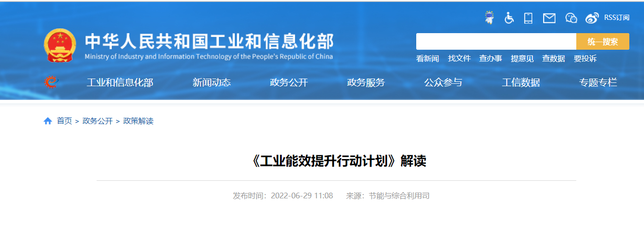Viewport: 644px width, 231px height.
Task: Open the 找文件 quick link
Action: tap(459, 59)
